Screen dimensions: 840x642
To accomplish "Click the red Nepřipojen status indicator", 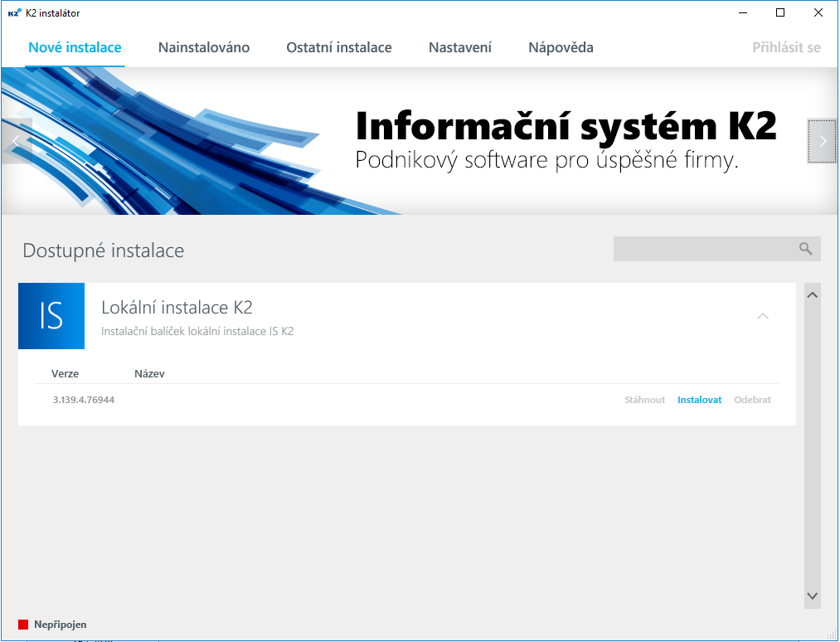I will 23,625.
